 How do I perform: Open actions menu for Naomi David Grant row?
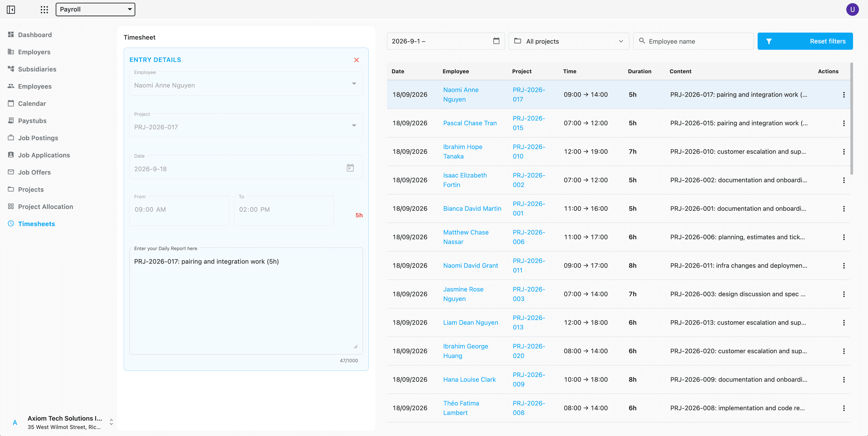point(843,266)
